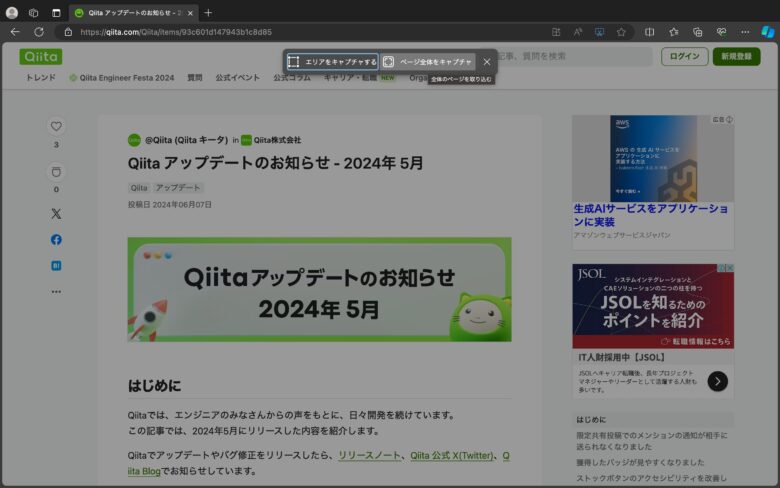
Task: Open the split screen icon
Action: (x=650, y=32)
